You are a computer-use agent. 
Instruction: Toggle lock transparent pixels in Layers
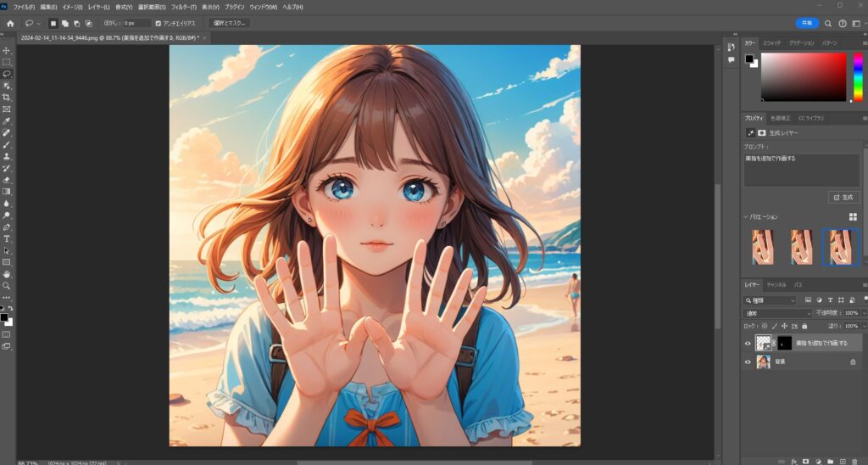click(x=765, y=327)
